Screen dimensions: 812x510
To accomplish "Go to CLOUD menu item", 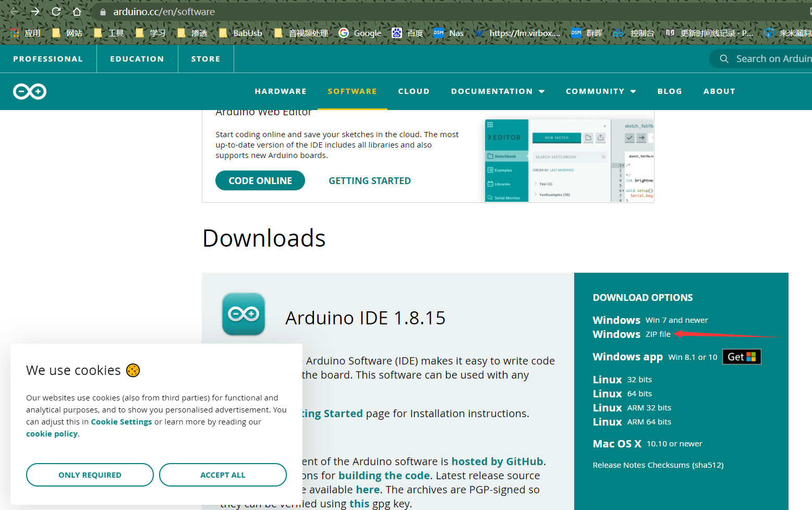I will click(x=414, y=91).
